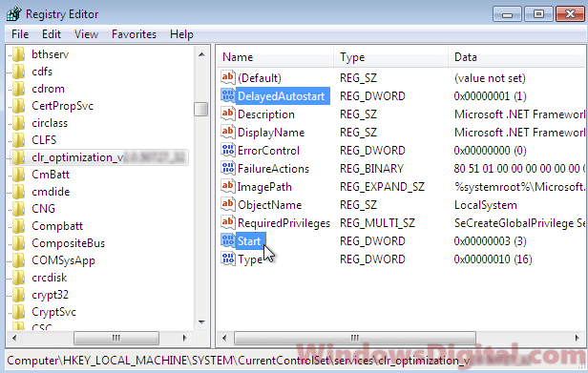The width and height of the screenshot is (588, 373).
Task: Open the File menu
Action: [20, 34]
